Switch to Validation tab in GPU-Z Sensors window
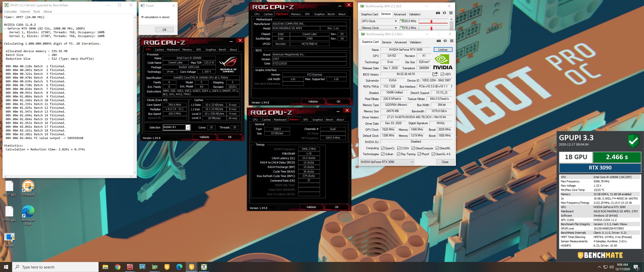Image resolution: width=644 pixels, height=272 pixels. tap(415, 14)
